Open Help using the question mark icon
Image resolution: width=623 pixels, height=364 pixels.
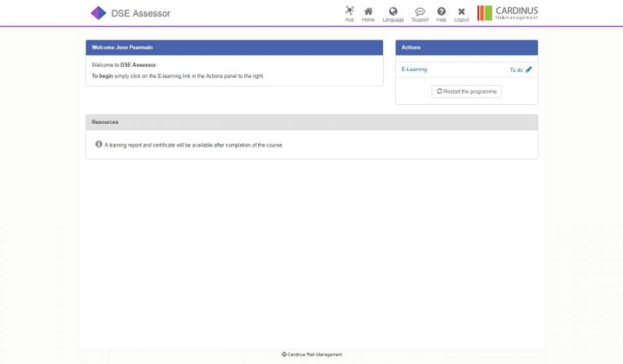click(441, 11)
